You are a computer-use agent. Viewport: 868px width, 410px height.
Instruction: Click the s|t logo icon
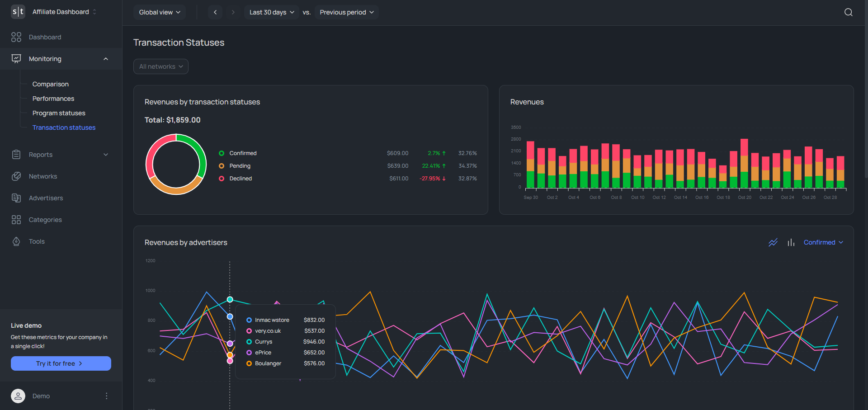[x=18, y=12]
